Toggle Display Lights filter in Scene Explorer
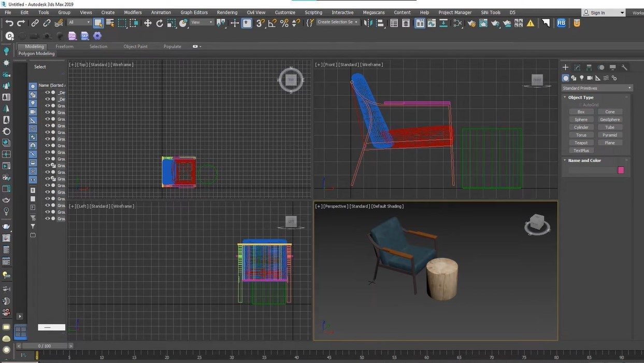This screenshot has width=644, height=363. point(33,103)
